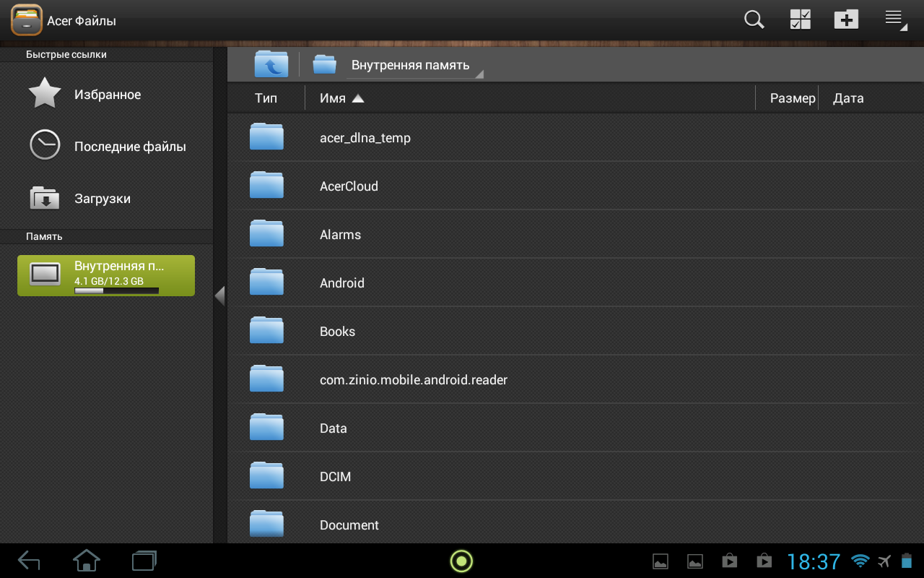
Task: Collapse the sidebar with arrow handle
Action: pyautogui.click(x=220, y=296)
